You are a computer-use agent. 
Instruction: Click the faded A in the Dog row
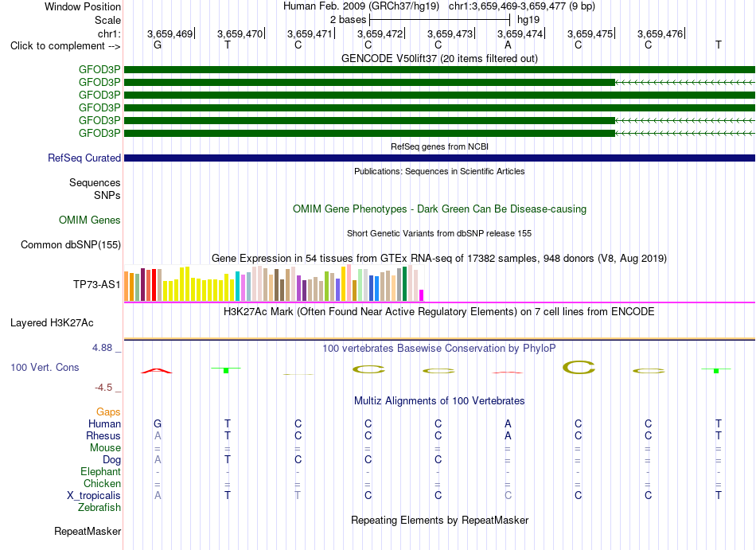coord(158,459)
